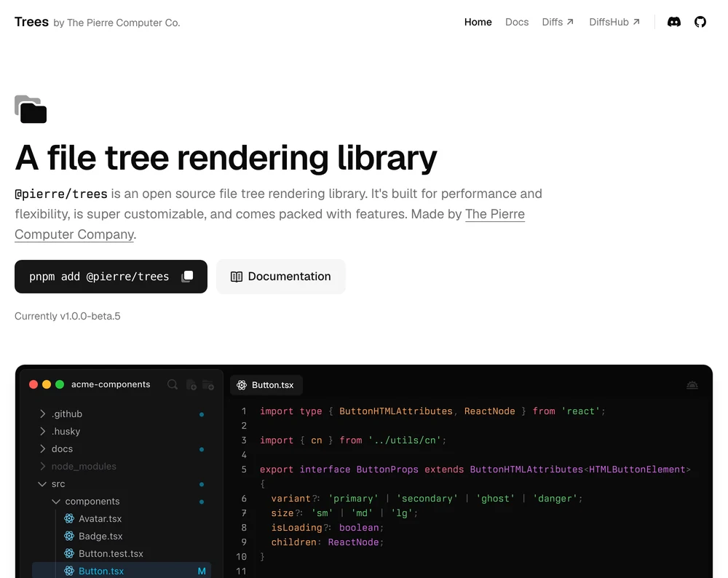Click the new file icon in tree header
728x578 pixels.
click(191, 384)
